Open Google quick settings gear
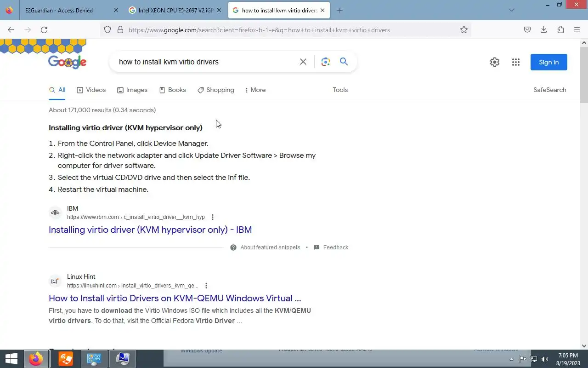Image resolution: width=588 pixels, height=368 pixels. [x=495, y=62]
